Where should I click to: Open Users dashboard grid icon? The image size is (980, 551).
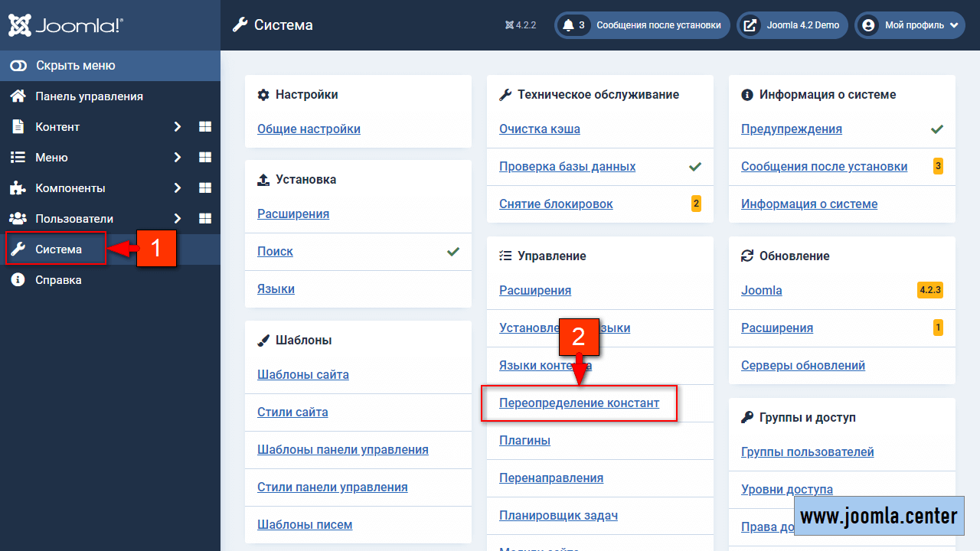point(205,219)
